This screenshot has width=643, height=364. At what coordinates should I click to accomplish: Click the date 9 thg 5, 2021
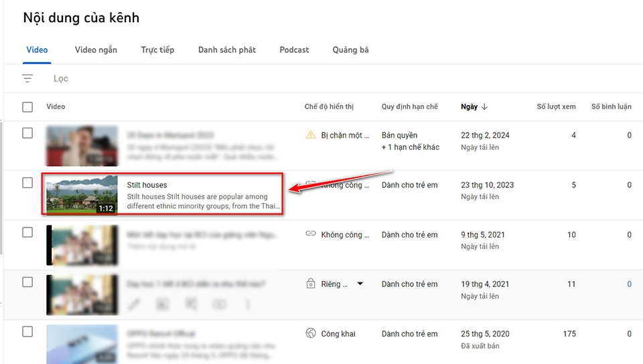483,235
